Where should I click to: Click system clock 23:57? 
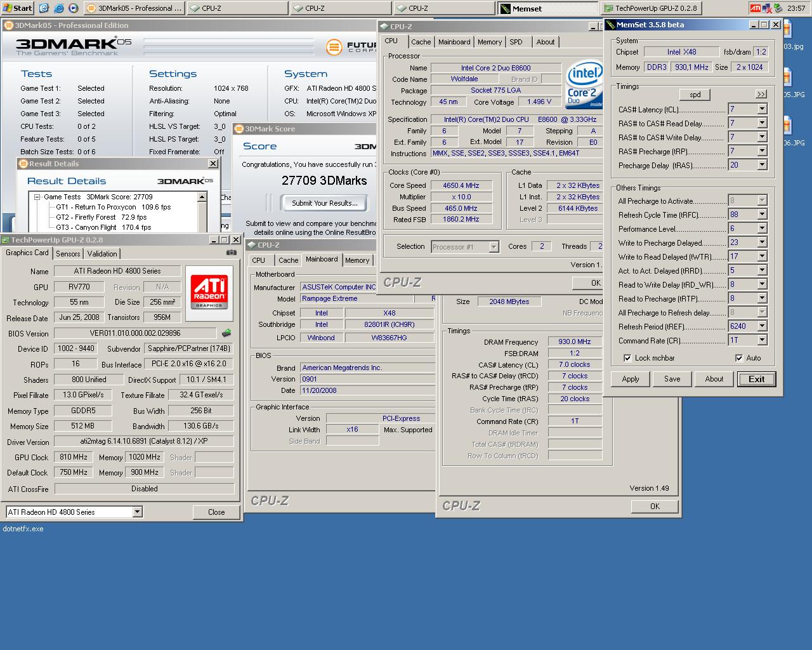pos(796,8)
